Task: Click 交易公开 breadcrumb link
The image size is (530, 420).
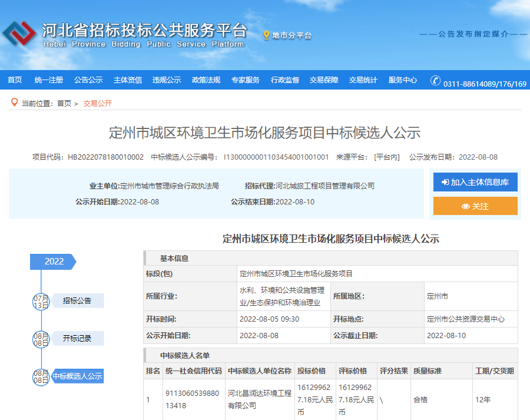Action: click(97, 103)
